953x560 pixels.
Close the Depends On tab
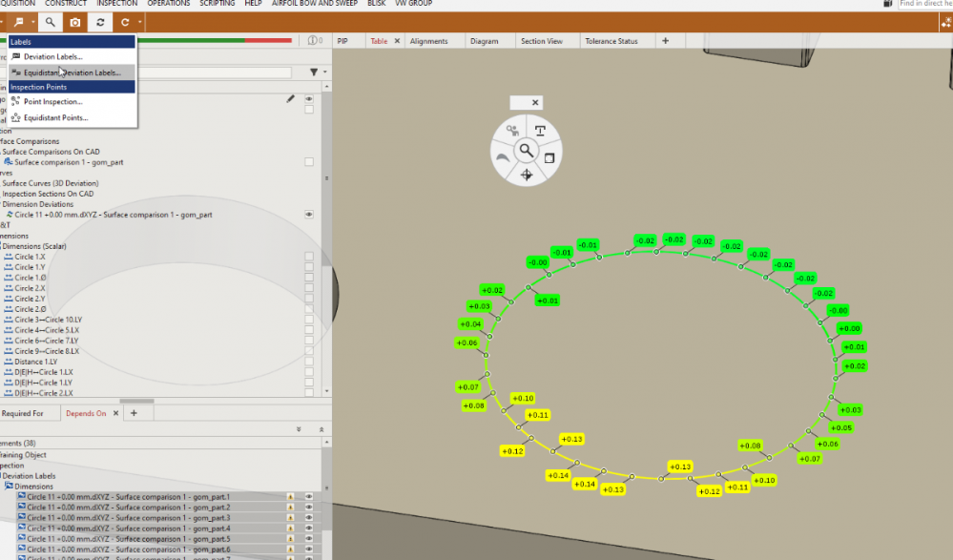pos(116,413)
